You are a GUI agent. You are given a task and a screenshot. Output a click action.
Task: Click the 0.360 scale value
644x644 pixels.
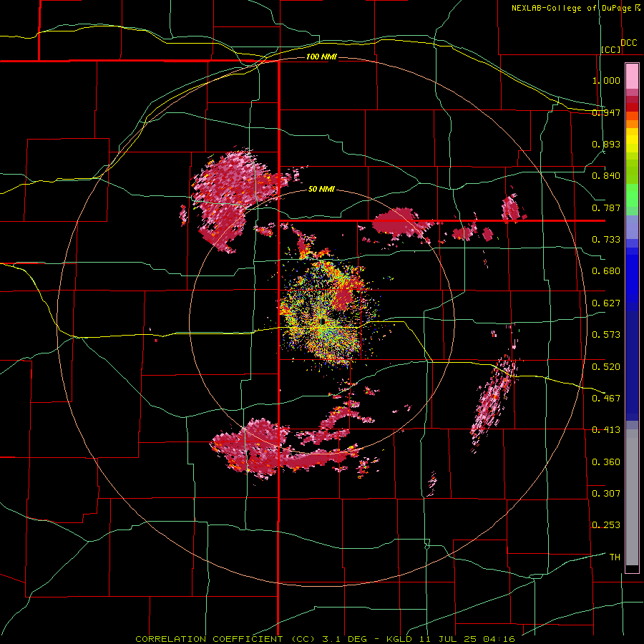[606, 462]
